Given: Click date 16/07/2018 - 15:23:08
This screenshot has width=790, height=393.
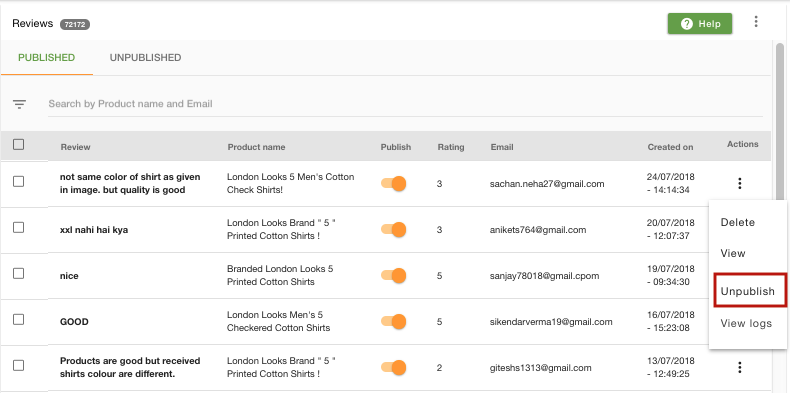Looking at the screenshot, I should [x=671, y=321].
